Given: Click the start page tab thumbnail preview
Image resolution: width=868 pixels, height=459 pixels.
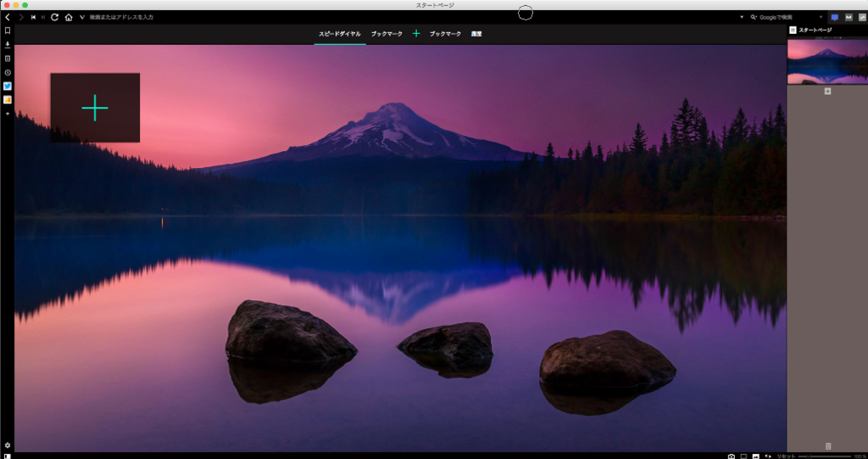Looking at the screenshot, I should 827,60.
